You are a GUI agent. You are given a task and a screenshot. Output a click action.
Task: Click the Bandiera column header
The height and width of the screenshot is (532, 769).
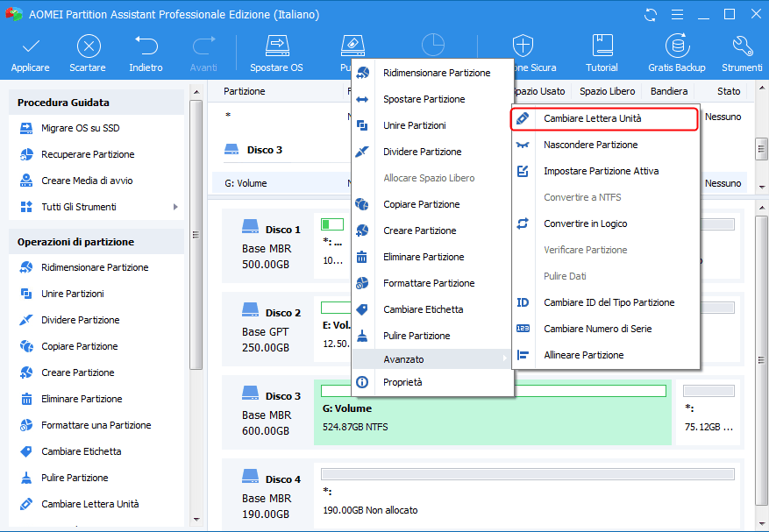669,91
